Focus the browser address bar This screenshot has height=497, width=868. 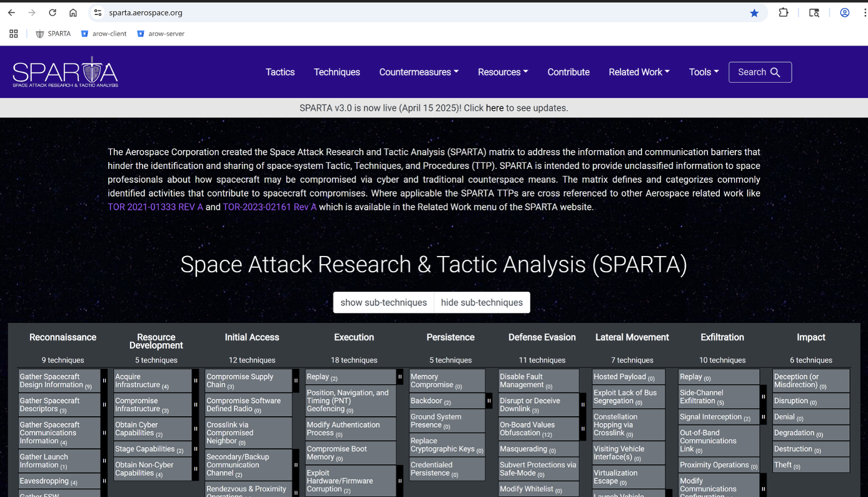425,13
